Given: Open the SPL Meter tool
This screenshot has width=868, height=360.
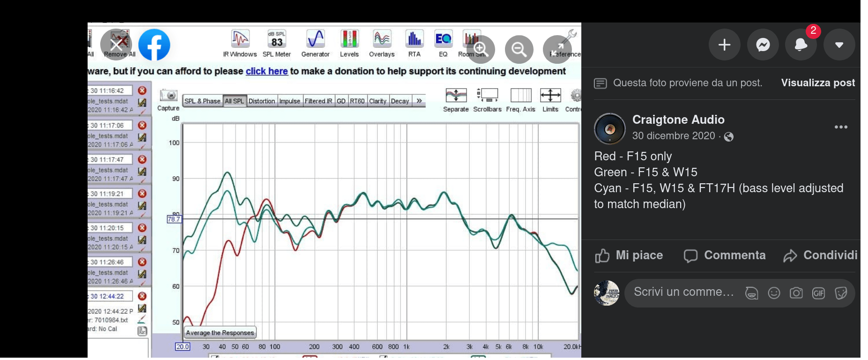Looking at the screenshot, I should click(x=276, y=44).
